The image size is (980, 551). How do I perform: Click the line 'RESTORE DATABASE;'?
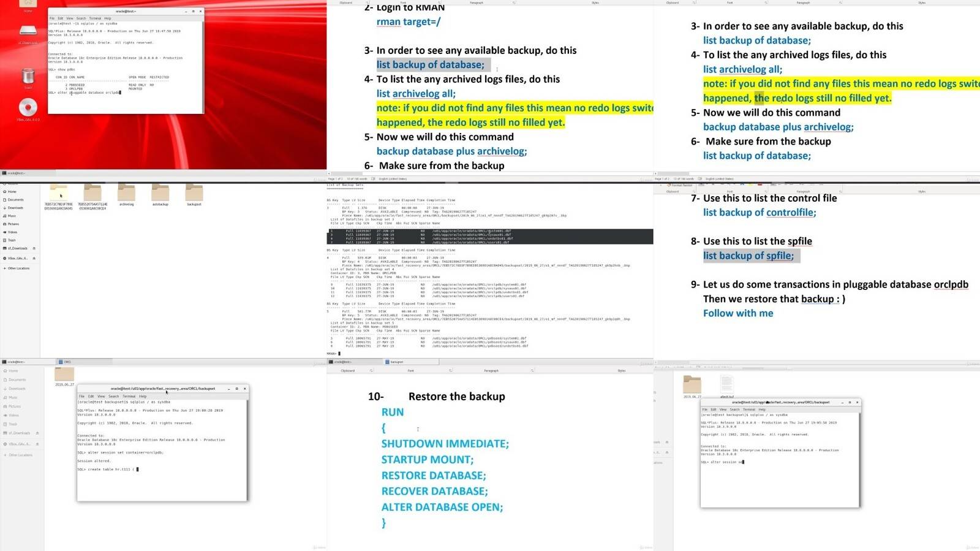434,476
